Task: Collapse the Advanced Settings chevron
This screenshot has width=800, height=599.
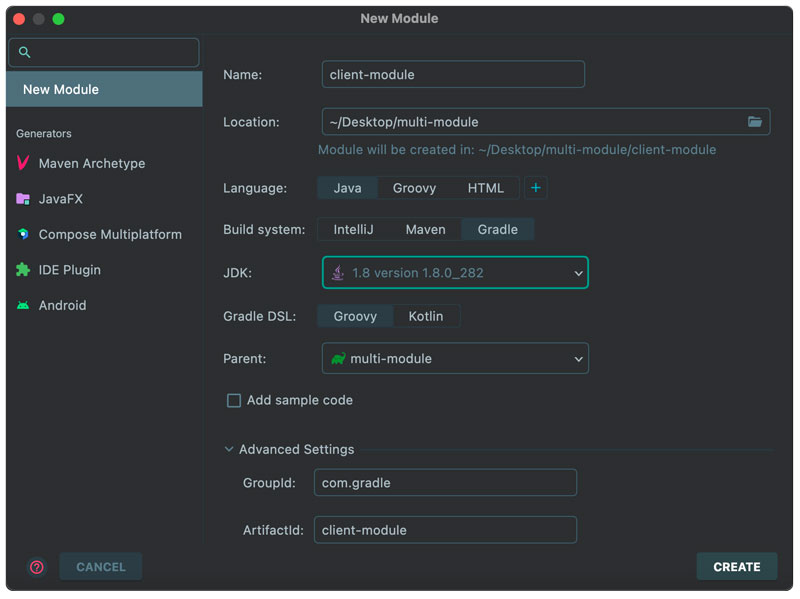Action: point(229,449)
